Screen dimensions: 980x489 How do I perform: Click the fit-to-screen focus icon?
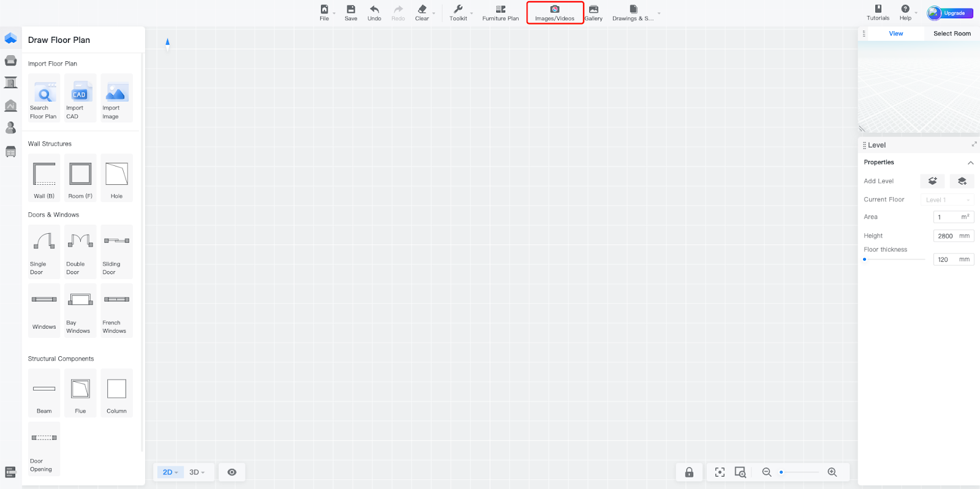click(720, 472)
